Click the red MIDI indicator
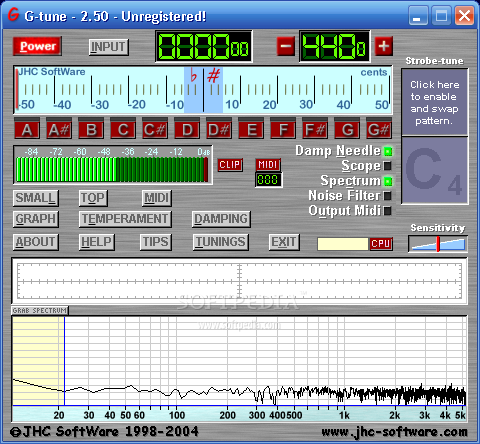The height and width of the screenshot is (444, 480). (x=268, y=165)
